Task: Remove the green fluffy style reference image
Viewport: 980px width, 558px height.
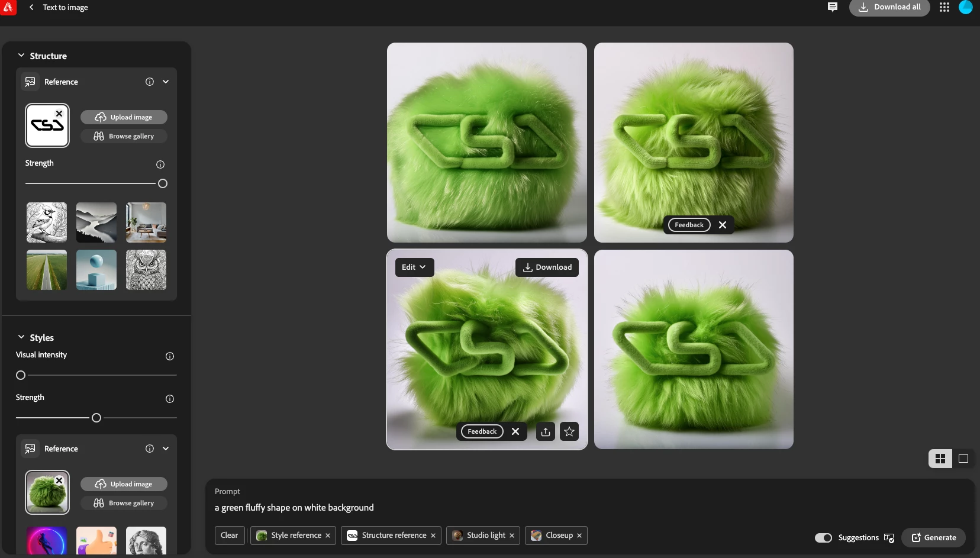Action: tap(59, 480)
